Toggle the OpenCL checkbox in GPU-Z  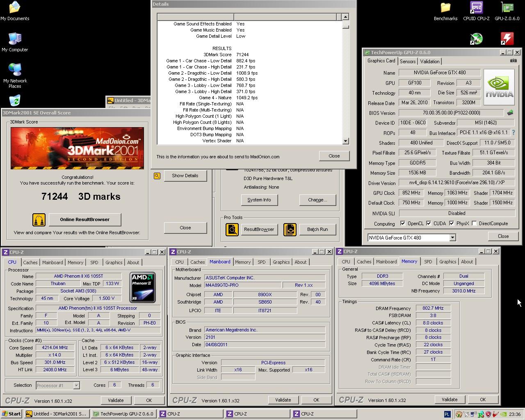403,224
